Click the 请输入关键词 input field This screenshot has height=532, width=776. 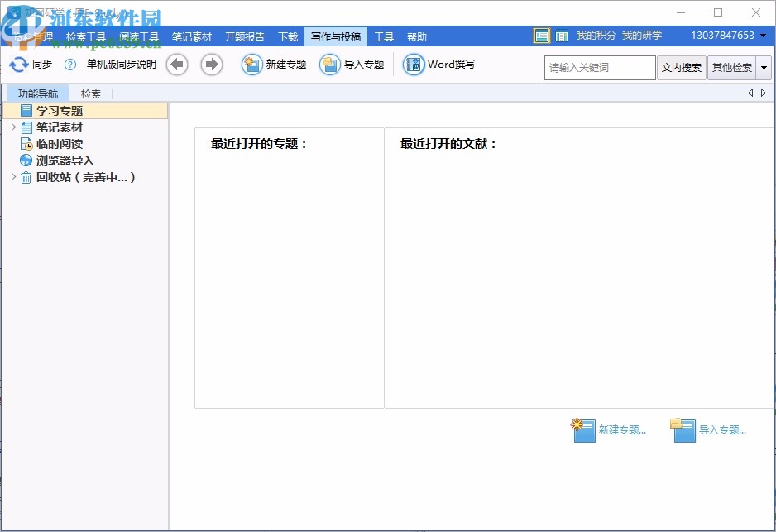pos(599,67)
